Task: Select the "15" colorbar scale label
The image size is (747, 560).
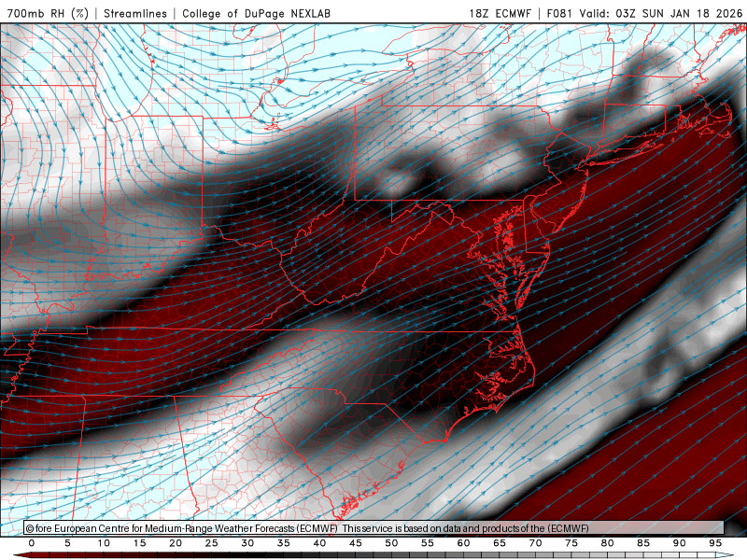Action: (x=139, y=543)
